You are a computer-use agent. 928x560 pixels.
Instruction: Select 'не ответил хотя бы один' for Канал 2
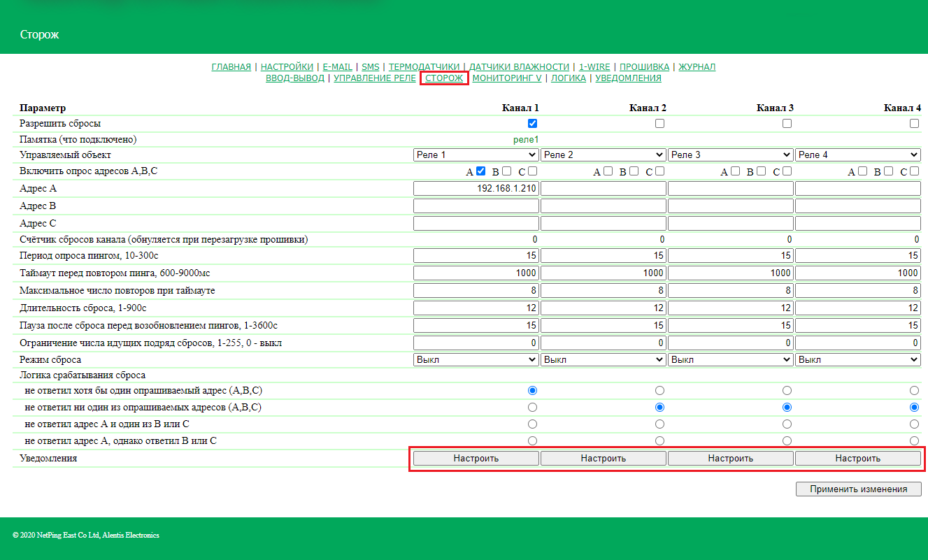(659, 390)
